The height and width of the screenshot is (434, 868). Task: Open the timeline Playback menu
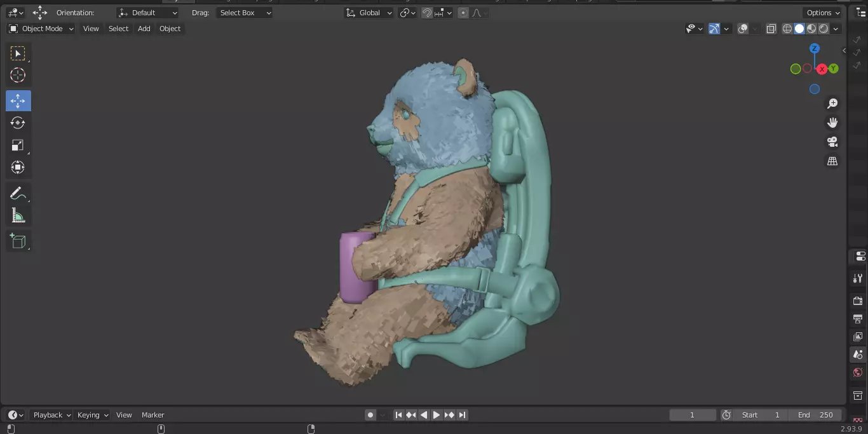pos(52,415)
